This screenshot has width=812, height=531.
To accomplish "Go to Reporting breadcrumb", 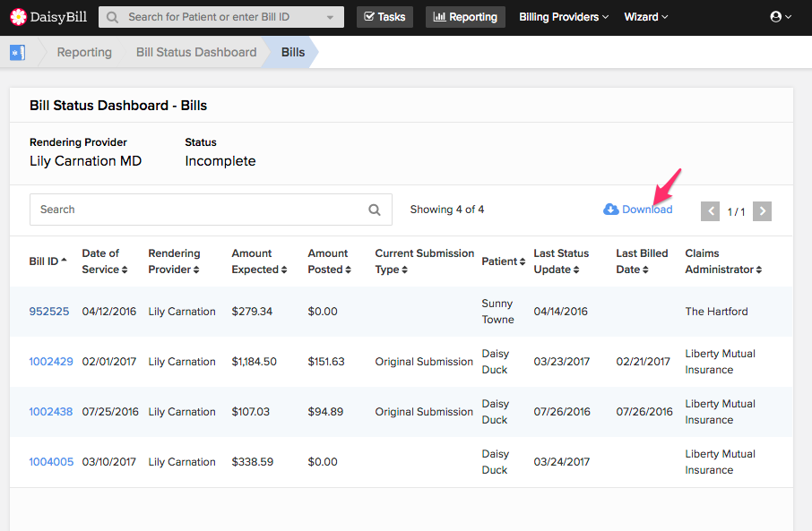I will coord(84,52).
